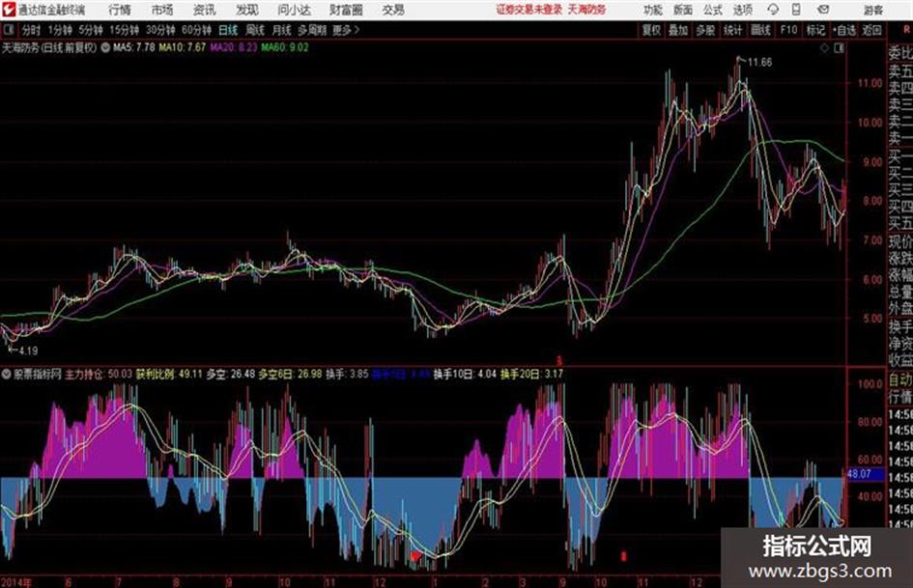Open the 资讯 menu
The height and width of the screenshot is (588, 913).
pyautogui.click(x=205, y=10)
